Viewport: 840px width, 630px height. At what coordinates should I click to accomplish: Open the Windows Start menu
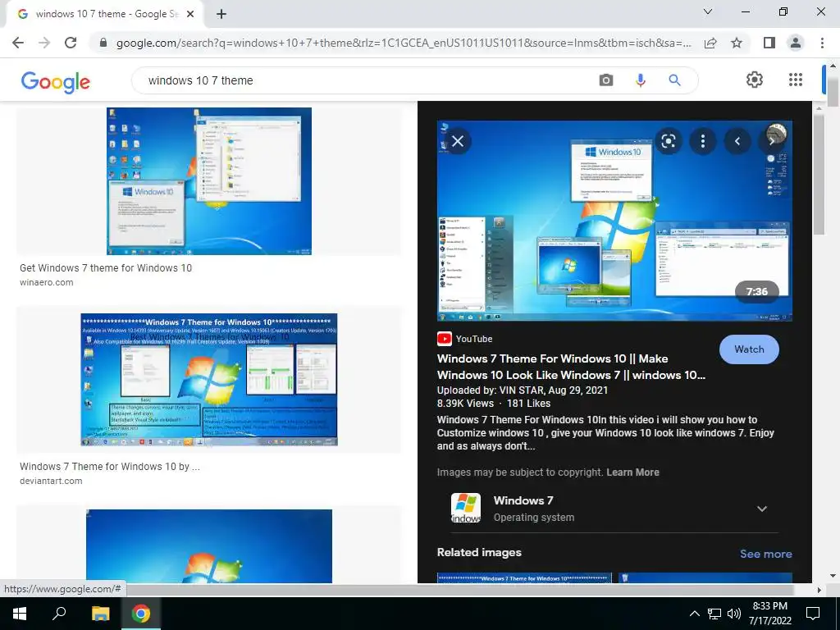20,614
